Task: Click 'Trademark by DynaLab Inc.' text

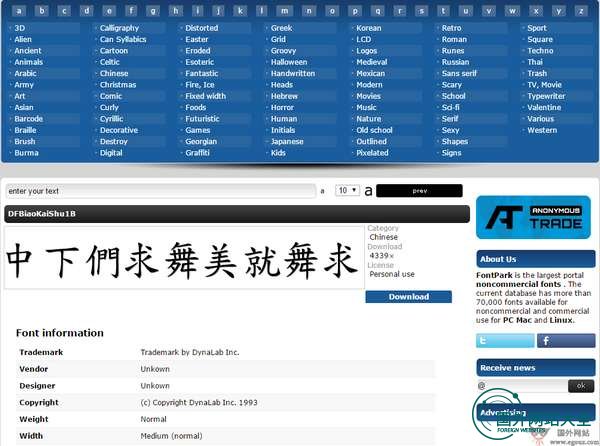Action: 190,352
